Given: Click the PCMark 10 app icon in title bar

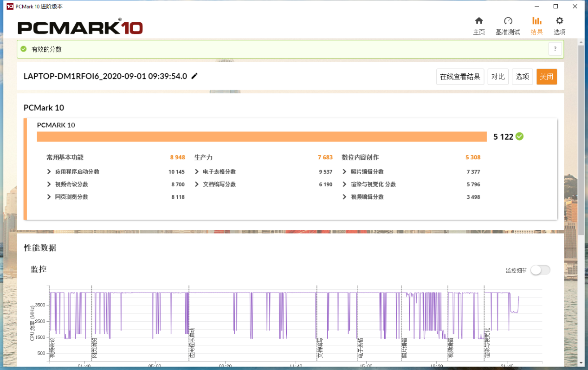Looking at the screenshot, I should pyautogui.click(x=10, y=6).
